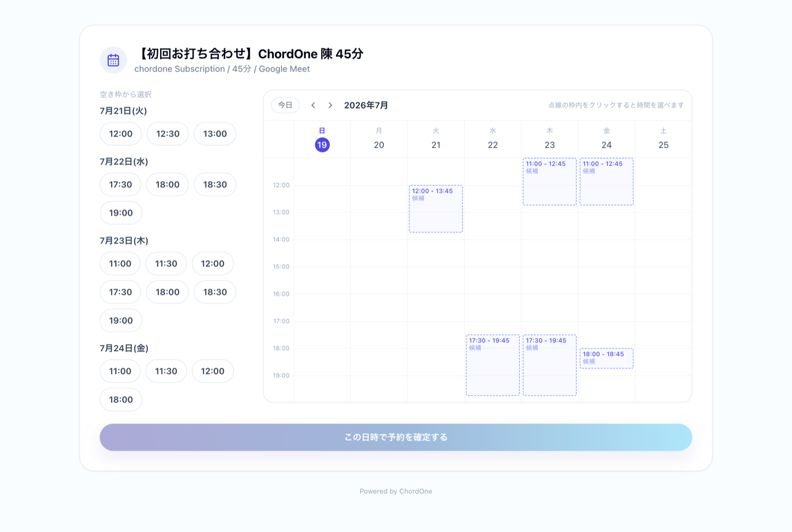Choose 18:30 slot under 7月22日(水)
The width and height of the screenshot is (792, 532).
[215, 184]
